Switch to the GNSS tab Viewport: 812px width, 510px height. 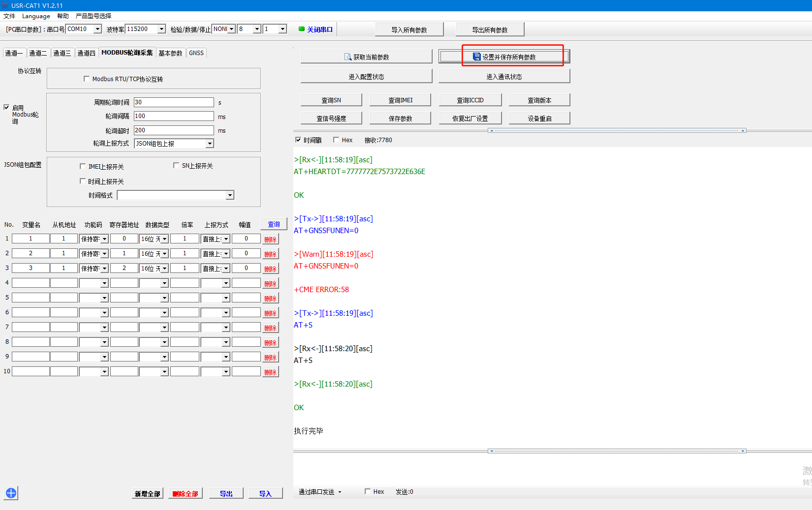pyautogui.click(x=196, y=53)
